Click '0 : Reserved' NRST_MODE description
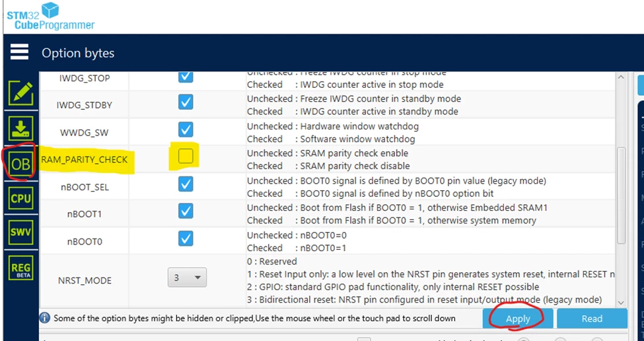The height and width of the screenshot is (341, 644). [272, 261]
